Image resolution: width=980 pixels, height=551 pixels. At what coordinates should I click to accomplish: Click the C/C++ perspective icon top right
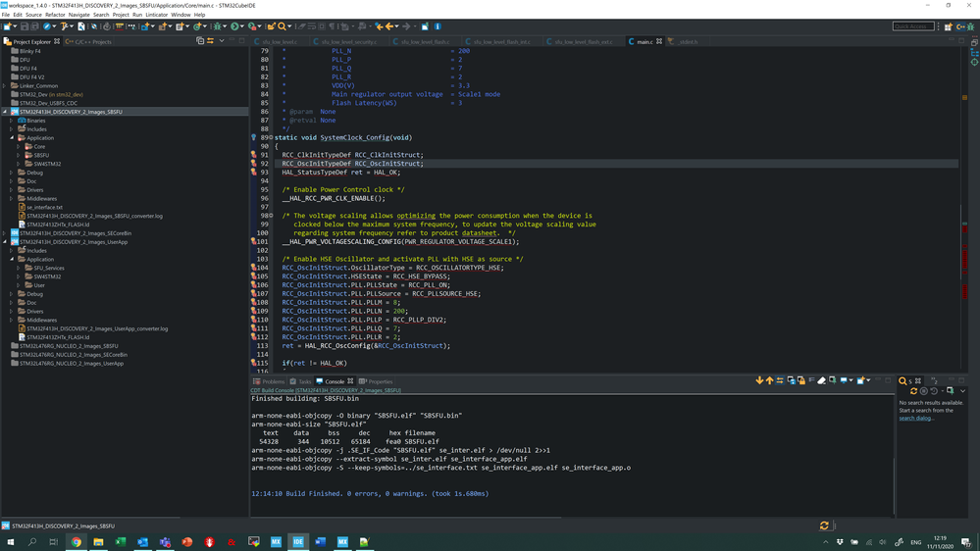point(960,26)
